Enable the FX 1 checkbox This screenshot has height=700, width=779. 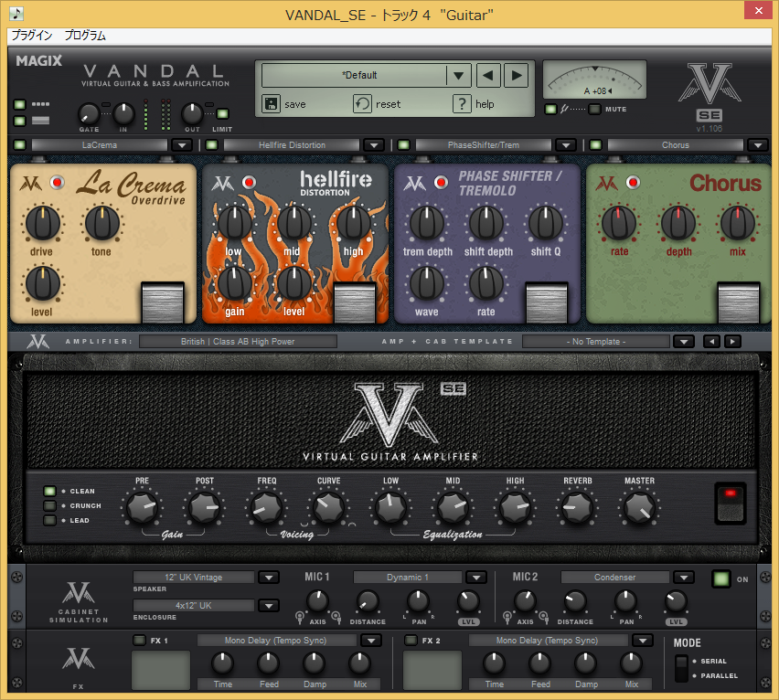140,640
